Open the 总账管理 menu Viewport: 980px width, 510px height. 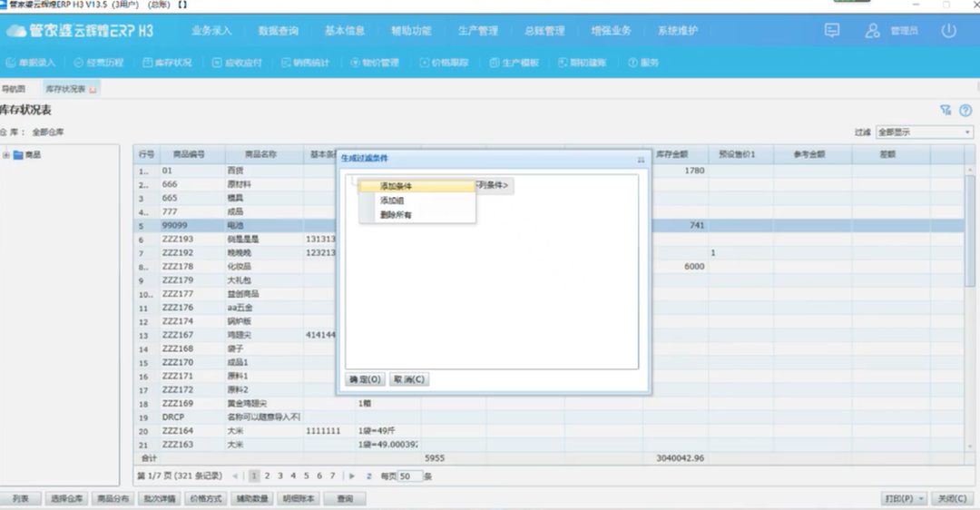(544, 31)
